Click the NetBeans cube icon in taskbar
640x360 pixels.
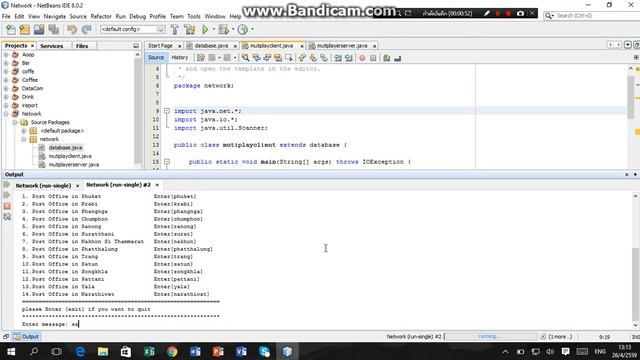287,351
